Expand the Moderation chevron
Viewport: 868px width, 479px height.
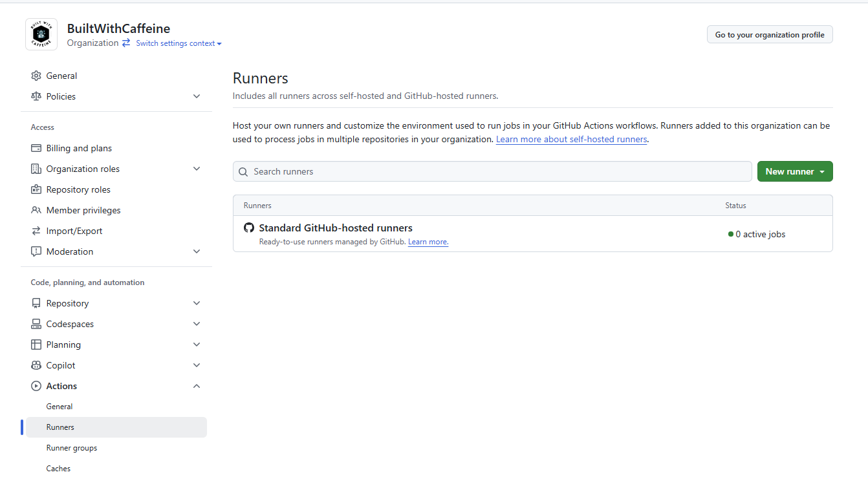[197, 251]
